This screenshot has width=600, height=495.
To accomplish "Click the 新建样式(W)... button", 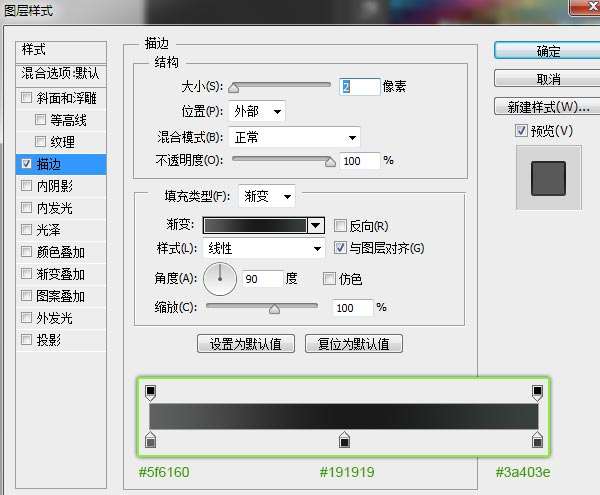I will tap(548, 107).
